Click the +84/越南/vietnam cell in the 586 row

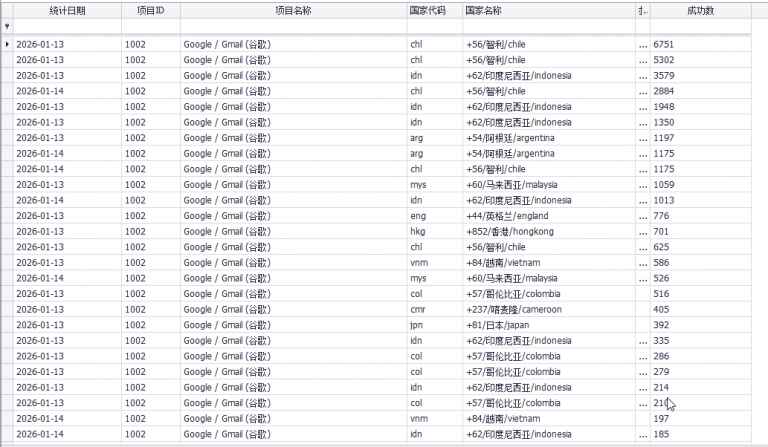click(549, 263)
